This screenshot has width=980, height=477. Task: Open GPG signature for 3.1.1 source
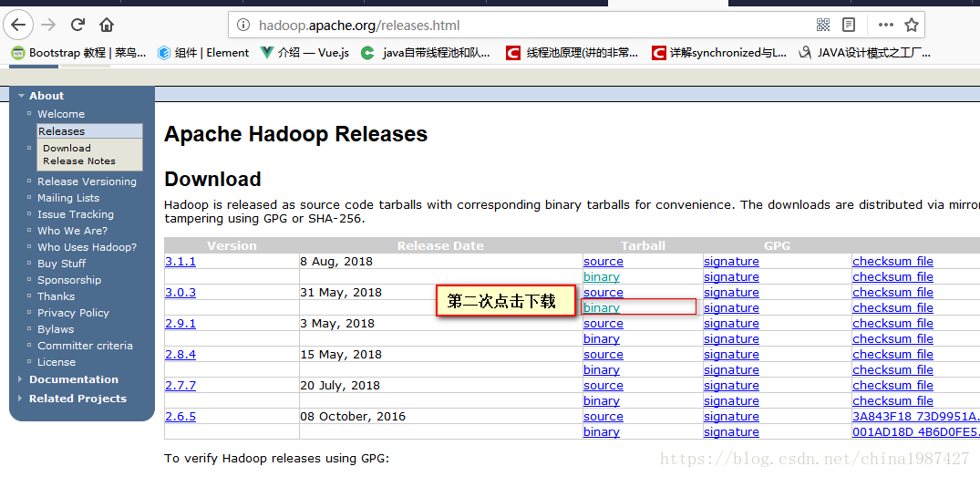[731, 262]
